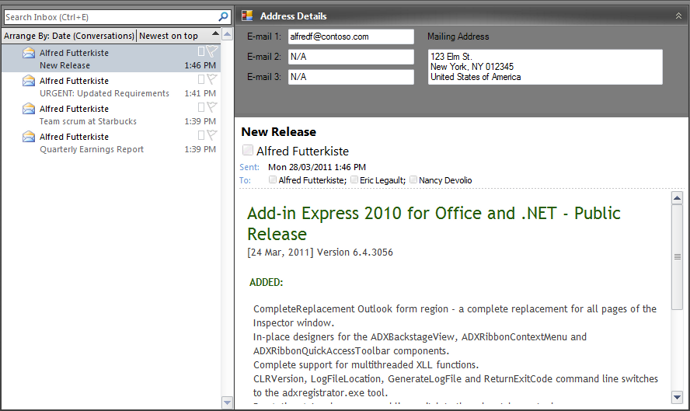Screen dimensions: 690x411
Task: Click recipient Alfred Futterkiste in the To line
Action: 311,180
